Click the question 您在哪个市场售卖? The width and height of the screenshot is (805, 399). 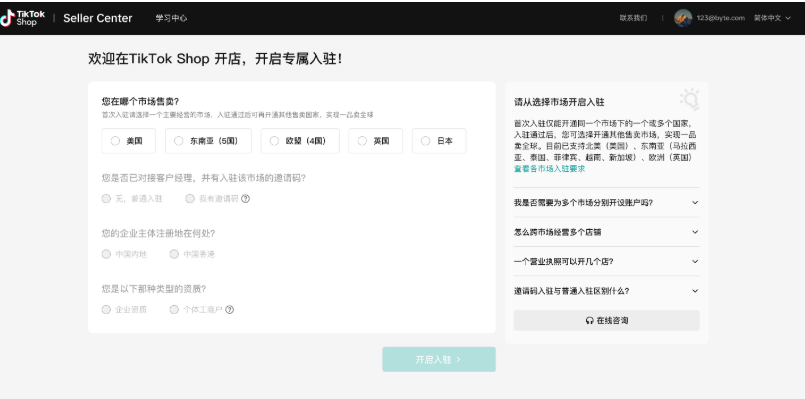pyautogui.click(x=140, y=101)
